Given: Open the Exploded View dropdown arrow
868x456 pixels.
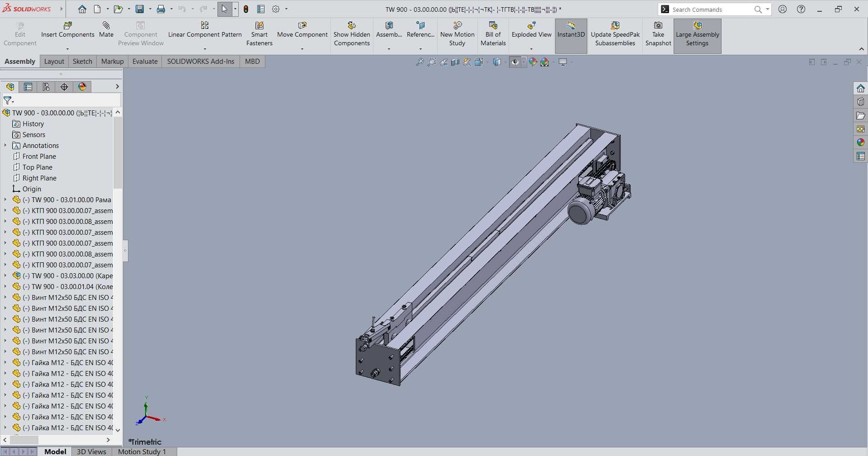Looking at the screenshot, I should point(531,49).
